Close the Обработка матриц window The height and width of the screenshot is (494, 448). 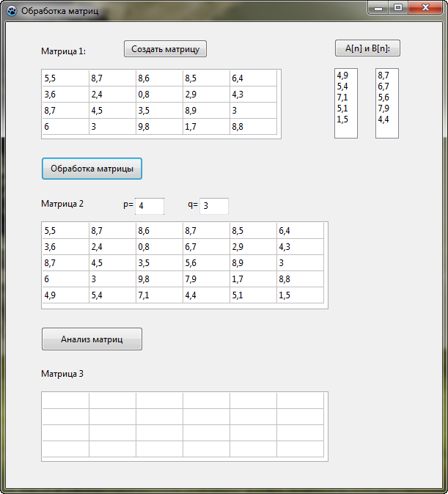coord(425,7)
